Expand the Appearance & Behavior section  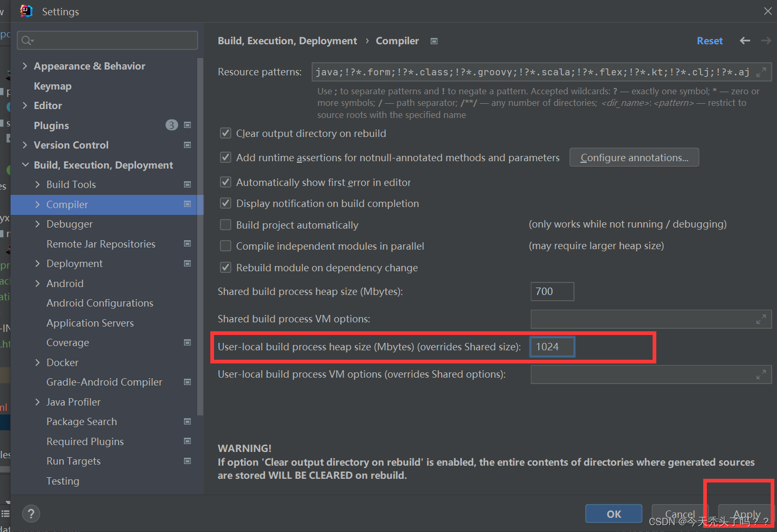25,66
